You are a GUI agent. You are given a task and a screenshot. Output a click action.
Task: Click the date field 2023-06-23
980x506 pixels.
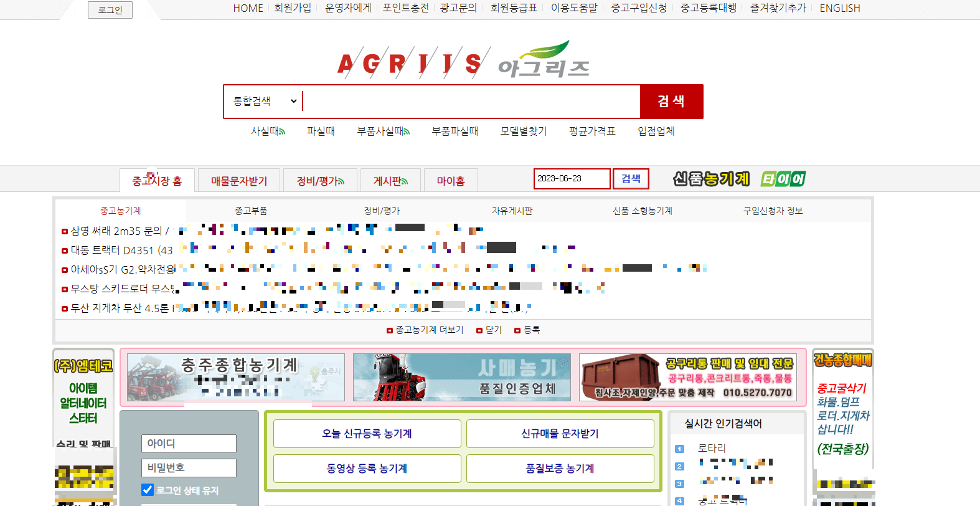click(572, 178)
